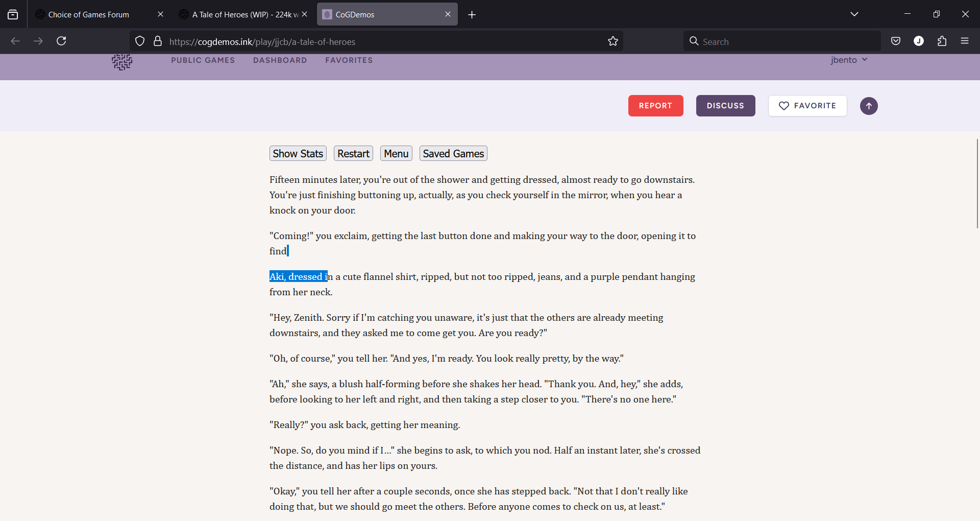Viewport: 980px width, 521px height.
Task: Click highlighted text "Aki, dressed"
Action: [x=296, y=276]
